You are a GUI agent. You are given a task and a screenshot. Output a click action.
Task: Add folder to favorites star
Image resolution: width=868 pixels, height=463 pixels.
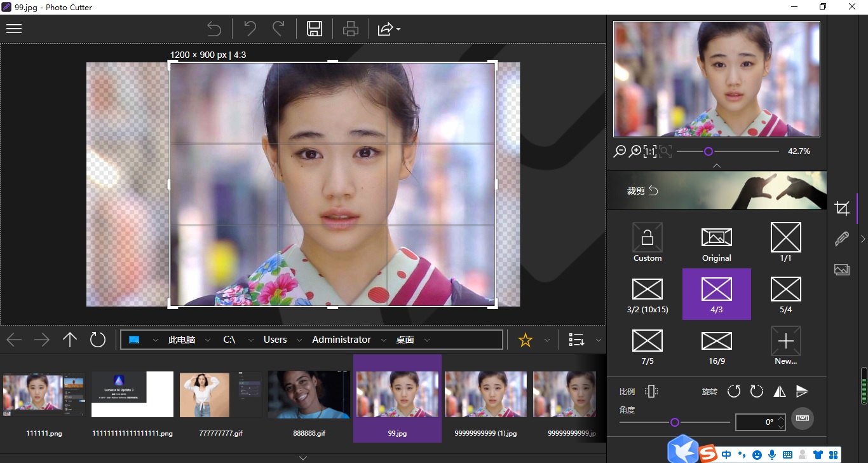[x=526, y=340]
